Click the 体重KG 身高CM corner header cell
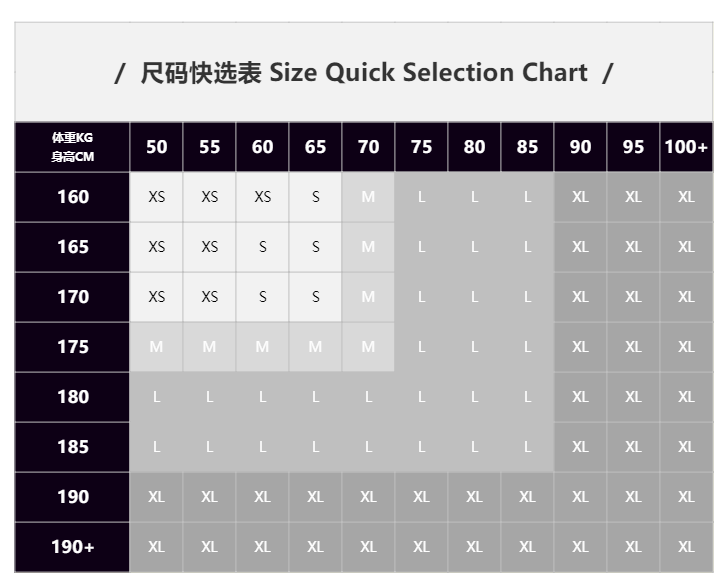 [72, 147]
